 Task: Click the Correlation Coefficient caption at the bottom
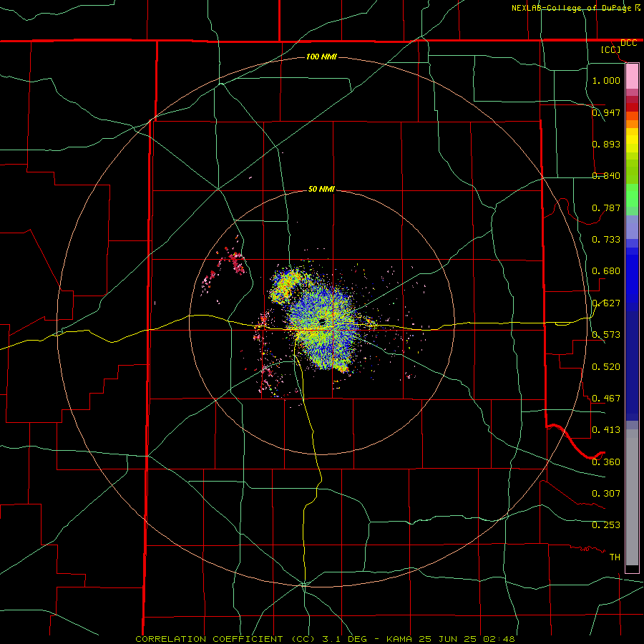325,639
